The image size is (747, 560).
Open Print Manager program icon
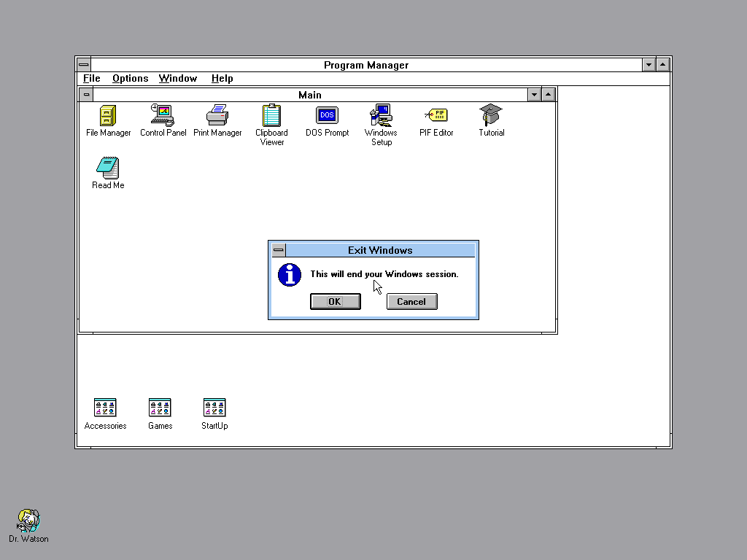(217, 116)
